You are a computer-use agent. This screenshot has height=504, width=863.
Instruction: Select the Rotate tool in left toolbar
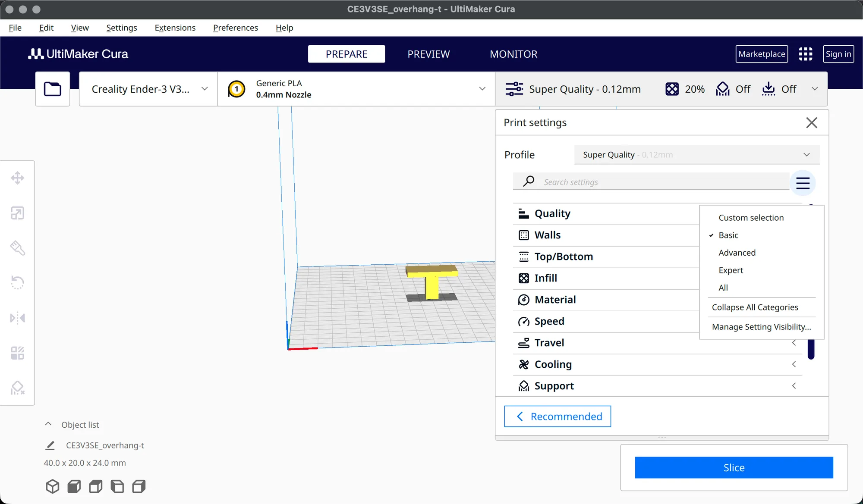[17, 283]
